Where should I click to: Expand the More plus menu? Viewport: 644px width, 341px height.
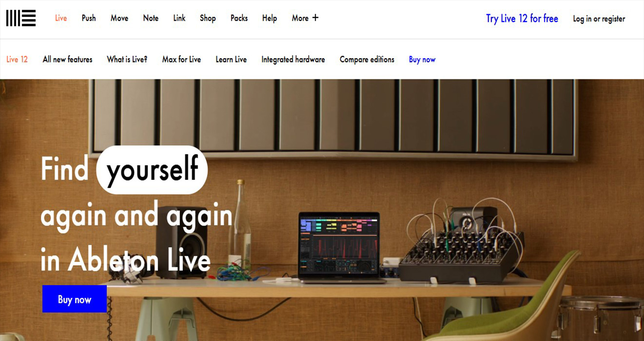point(305,18)
